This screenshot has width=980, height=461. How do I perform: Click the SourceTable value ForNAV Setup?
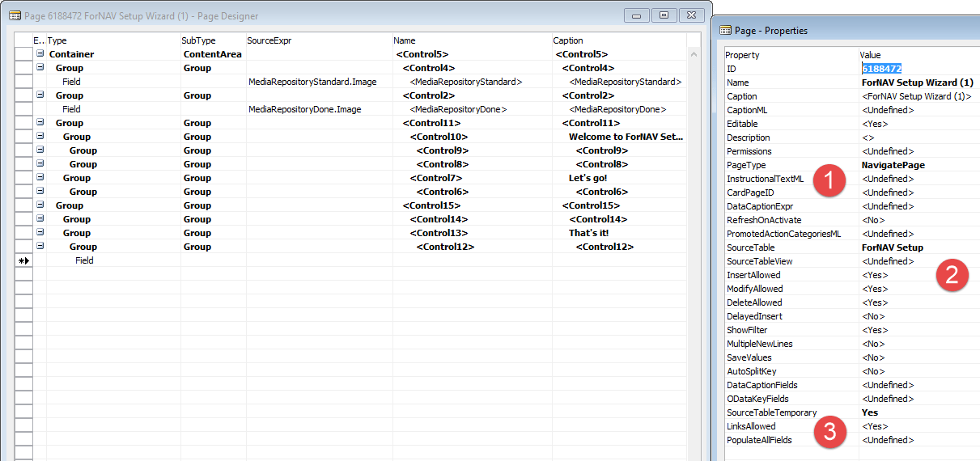click(892, 247)
